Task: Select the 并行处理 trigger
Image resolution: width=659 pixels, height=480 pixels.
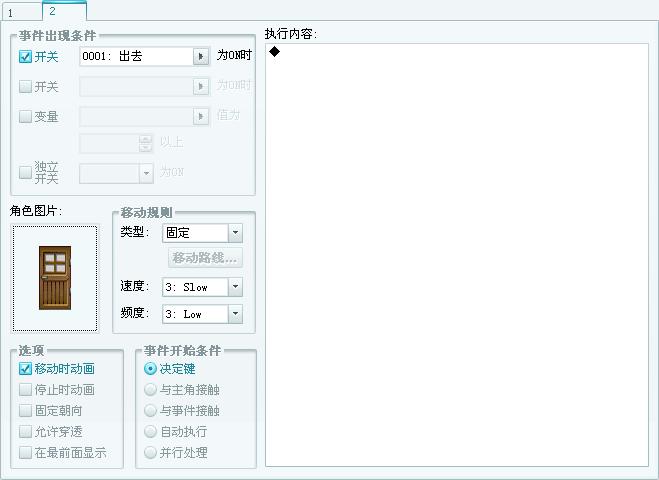Action: pyautogui.click(x=150, y=453)
